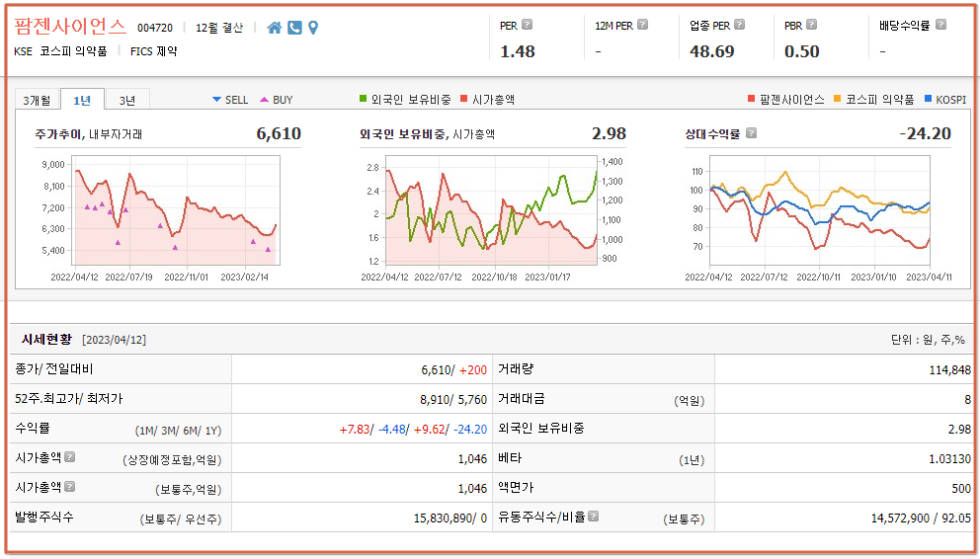Image resolution: width=980 pixels, height=559 pixels.
Task: Click the PBR value 0.50
Action: point(802,51)
